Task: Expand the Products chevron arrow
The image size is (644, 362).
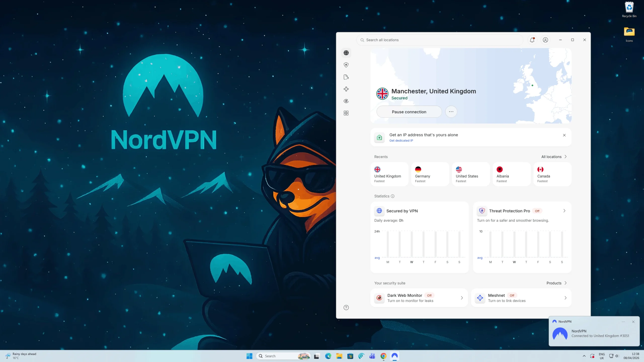Action: point(566,283)
